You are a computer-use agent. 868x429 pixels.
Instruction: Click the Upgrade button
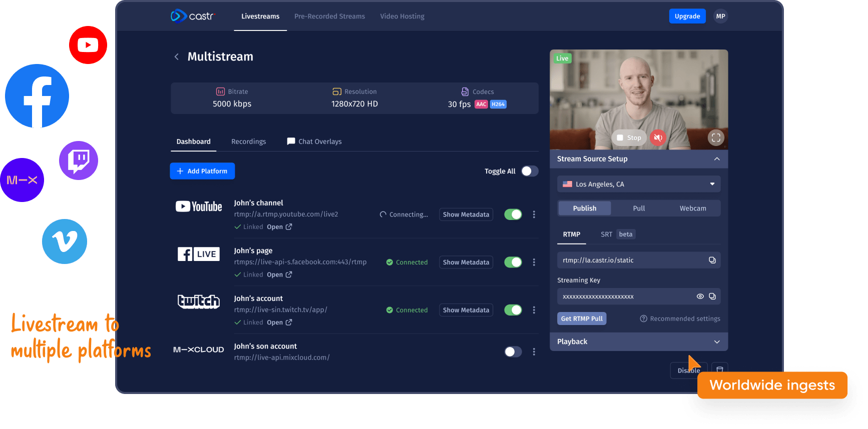point(687,16)
